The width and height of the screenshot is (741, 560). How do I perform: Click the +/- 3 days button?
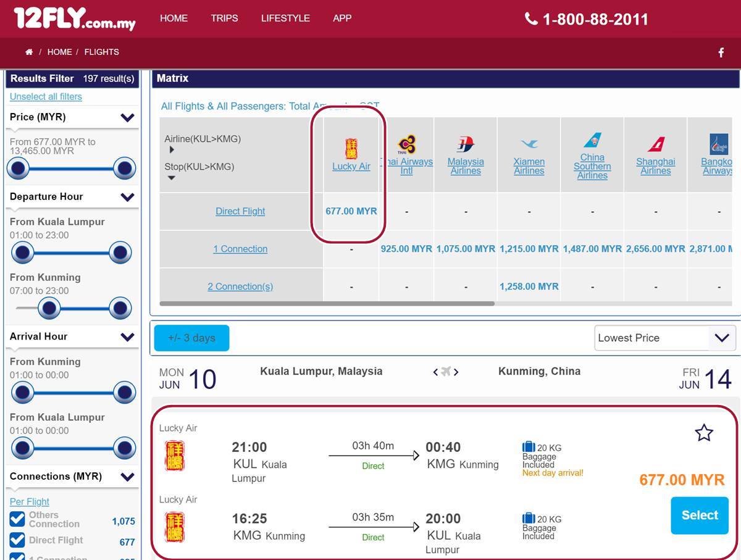(191, 338)
